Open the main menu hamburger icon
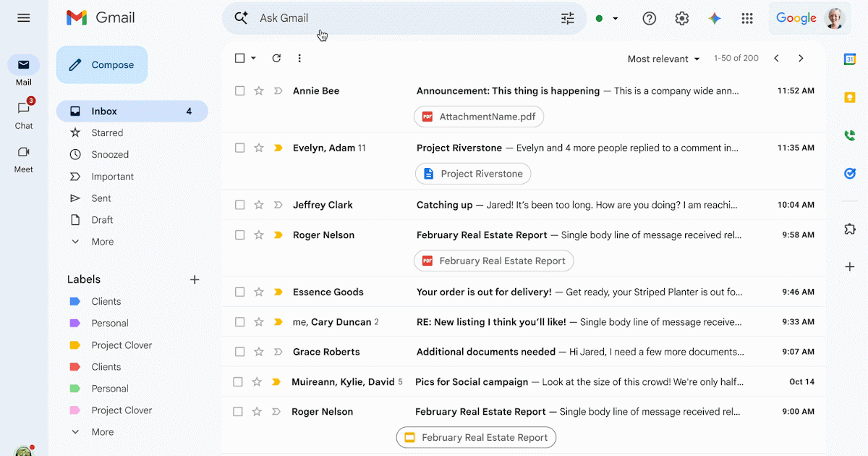Image resolution: width=868 pixels, height=456 pixels. pyautogui.click(x=24, y=18)
